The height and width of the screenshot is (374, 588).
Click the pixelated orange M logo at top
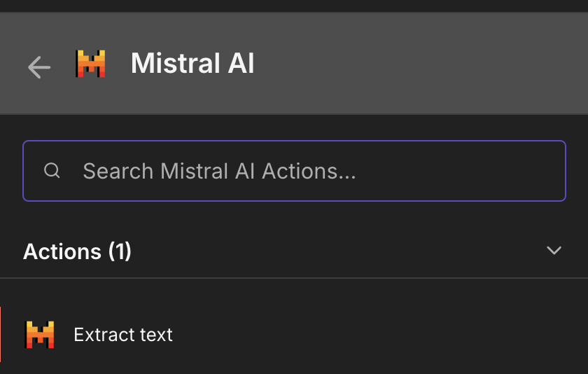click(90, 64)
